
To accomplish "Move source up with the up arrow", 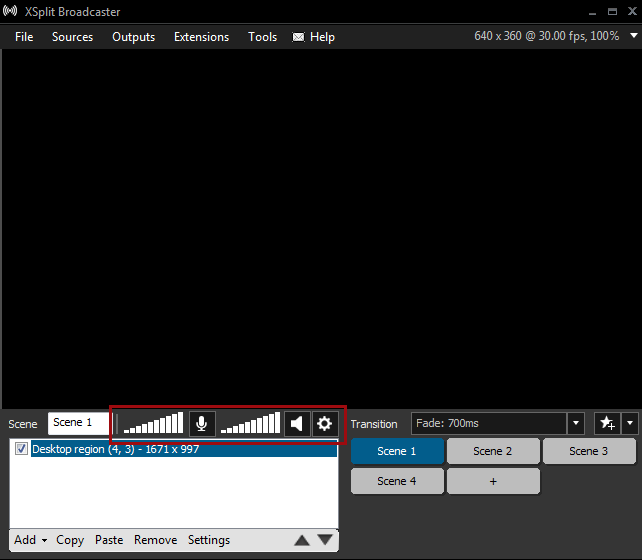I will click(302, 540).
